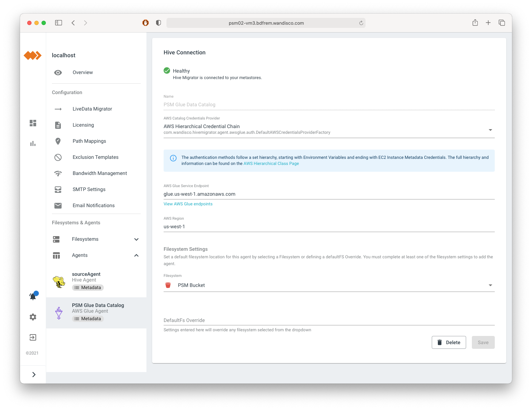Expand the Filesystems section

(x=136, y=239)
